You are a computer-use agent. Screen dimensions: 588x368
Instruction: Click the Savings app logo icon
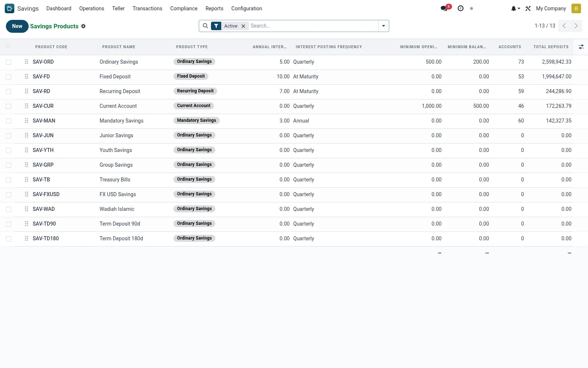click(10, 8)
